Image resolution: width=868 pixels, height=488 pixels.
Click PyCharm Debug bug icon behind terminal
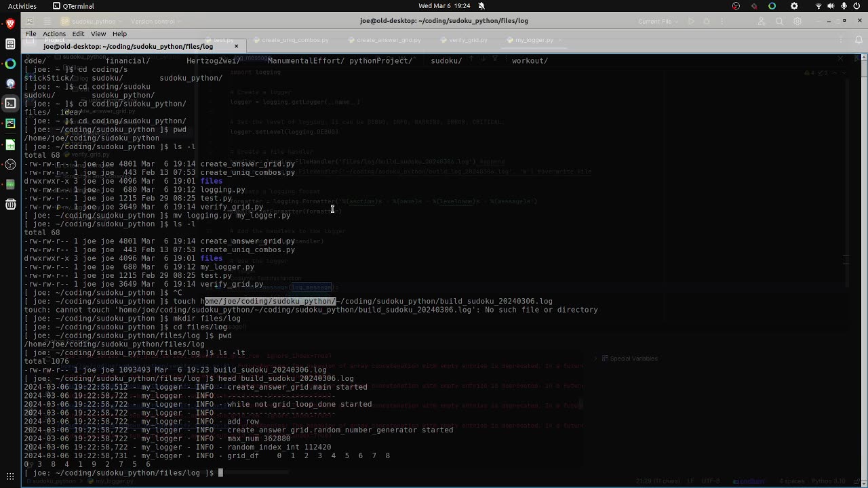[706, 21]
